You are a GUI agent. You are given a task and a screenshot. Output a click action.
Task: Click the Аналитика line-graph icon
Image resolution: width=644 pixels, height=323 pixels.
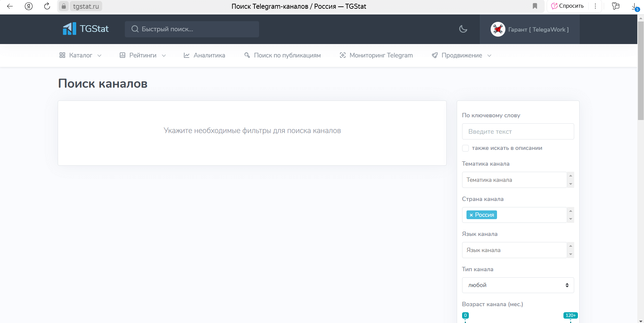(187, 55)
